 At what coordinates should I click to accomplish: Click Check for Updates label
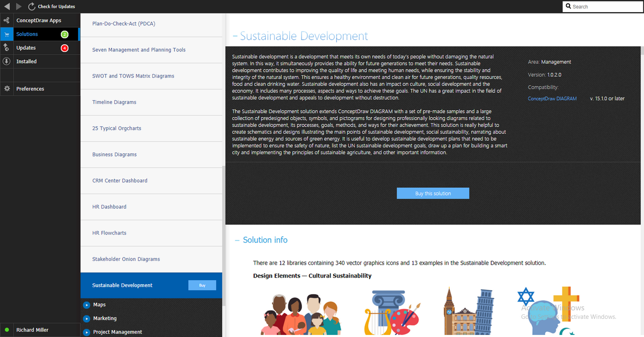coord(56,7)
